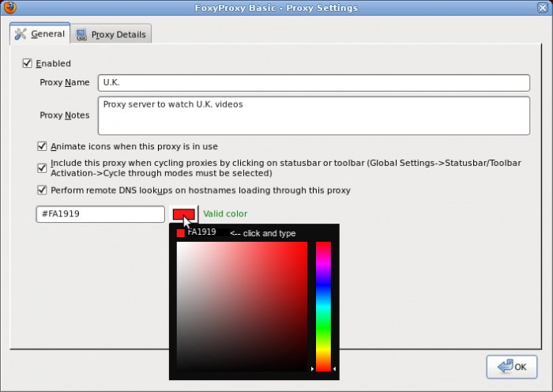Toggle Animate icons when proxy in use

coord(42,146)
